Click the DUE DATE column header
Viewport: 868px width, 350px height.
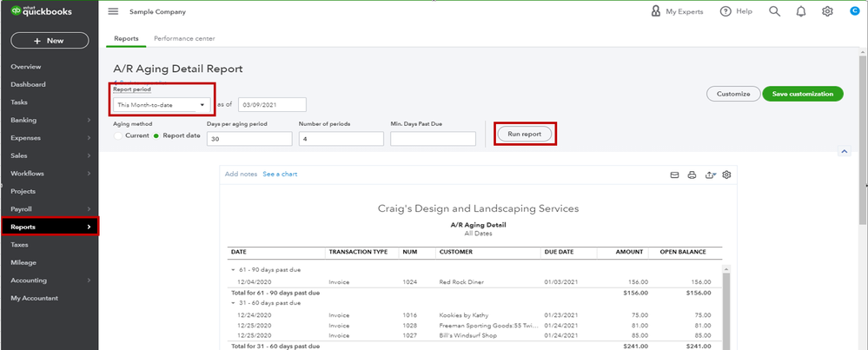pos(559,252)
